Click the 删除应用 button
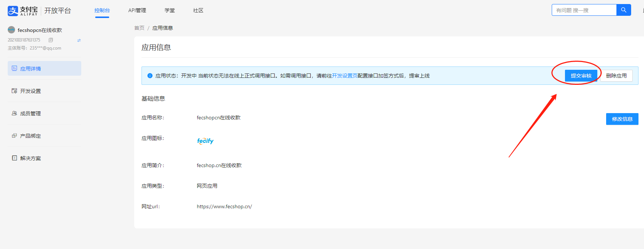 pos(616,76)
